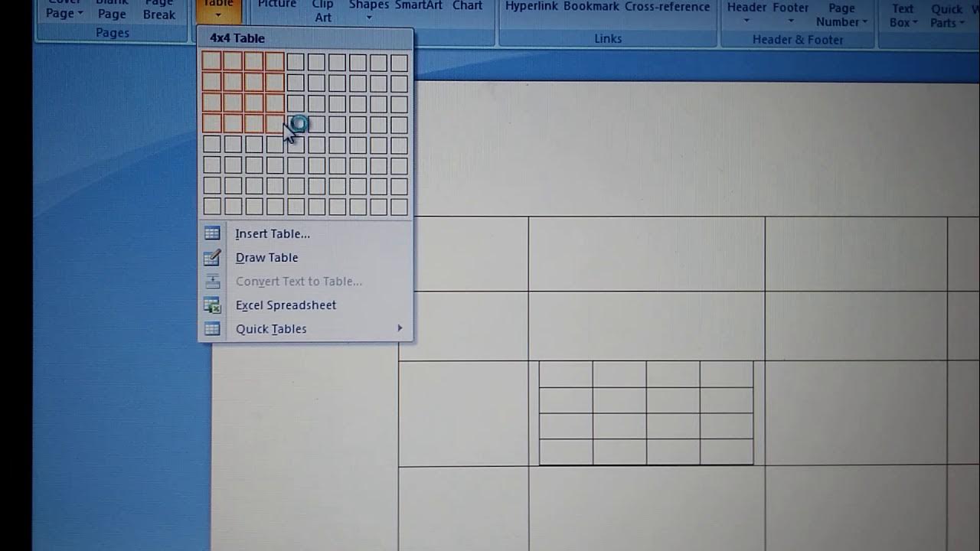Expand Quick Tables submenu arrow
980x551 pixels.
(x=400, y=328)
